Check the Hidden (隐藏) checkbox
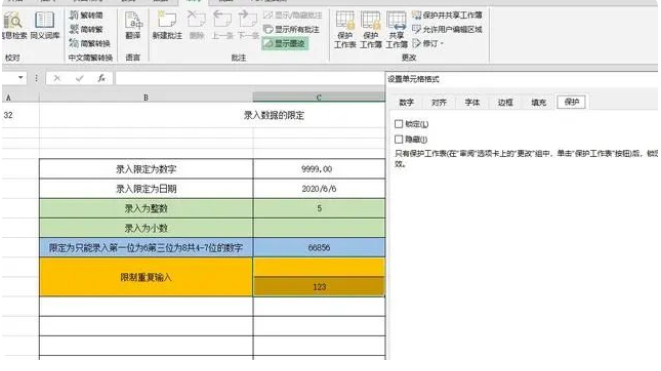The image size is (661, 371). (398, 139)
